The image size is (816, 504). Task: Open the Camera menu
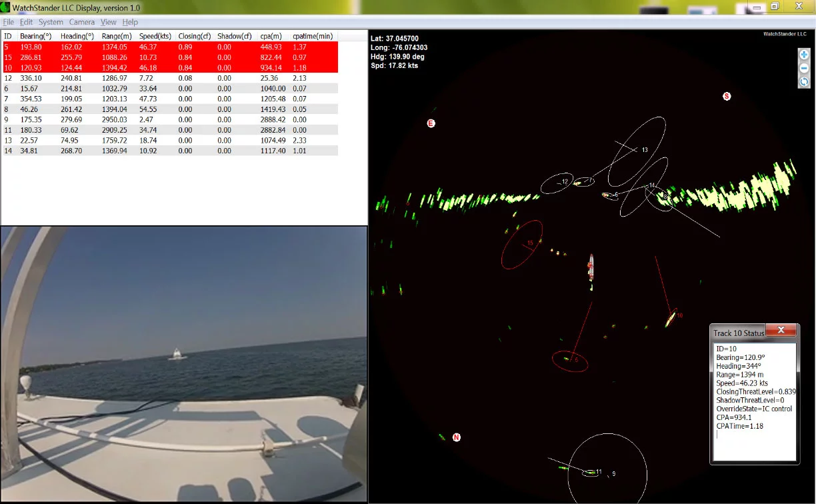point(82,21)
